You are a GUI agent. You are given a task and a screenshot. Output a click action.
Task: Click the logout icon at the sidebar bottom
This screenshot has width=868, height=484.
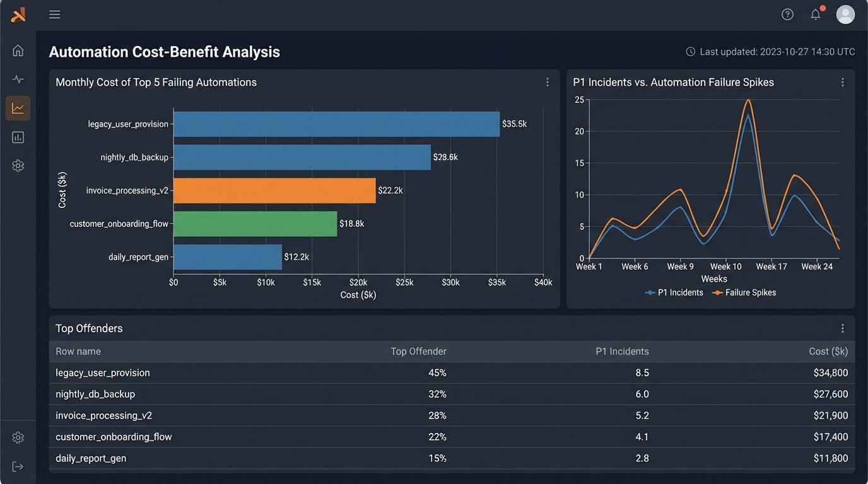[x=18, y=466]
